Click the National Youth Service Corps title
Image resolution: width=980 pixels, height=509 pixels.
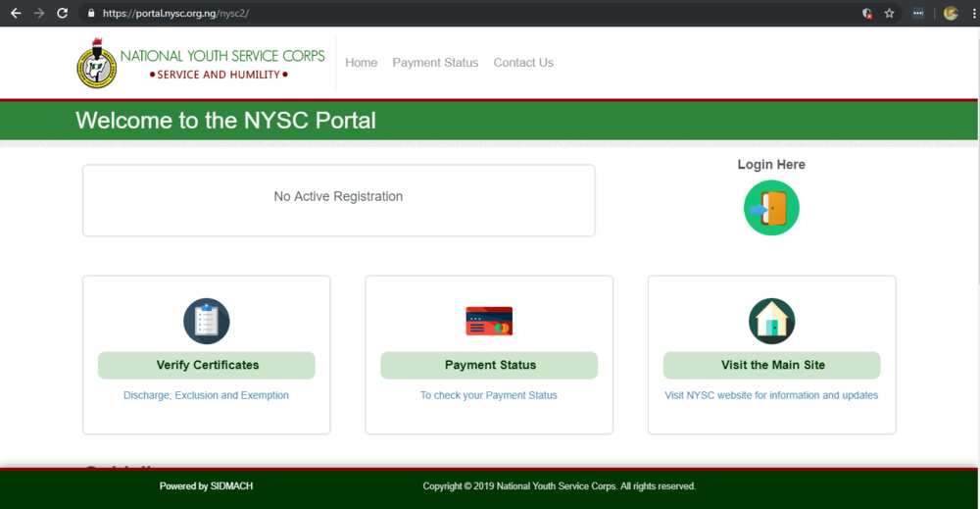[222, 56]
